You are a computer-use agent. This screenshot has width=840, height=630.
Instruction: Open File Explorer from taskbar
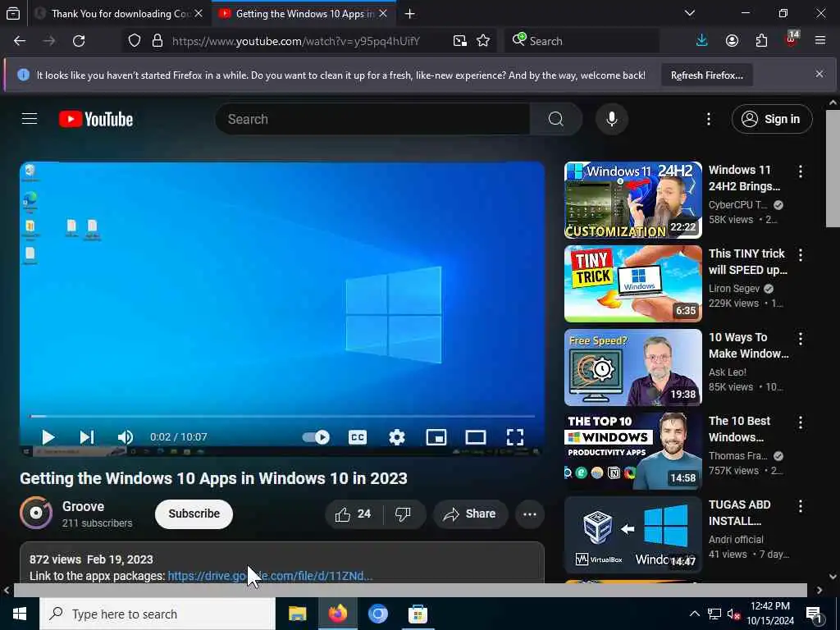pyautogui.click(x=297, y=614)
